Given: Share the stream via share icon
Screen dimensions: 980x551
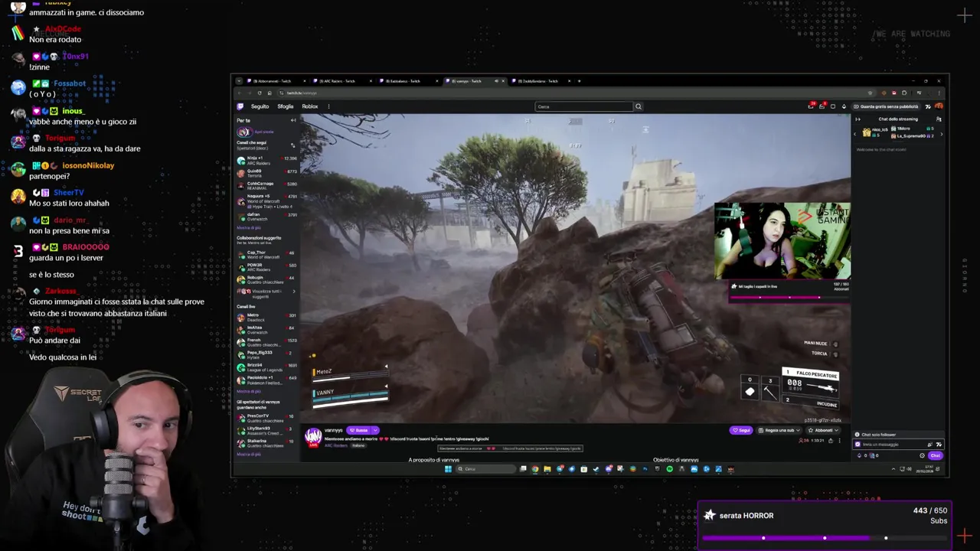Looking at the screenshot, I should point(831,441).
